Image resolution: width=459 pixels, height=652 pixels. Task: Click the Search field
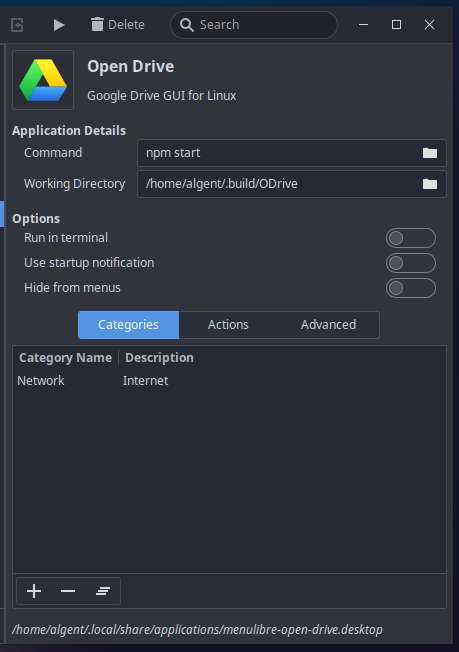point(254,25)
